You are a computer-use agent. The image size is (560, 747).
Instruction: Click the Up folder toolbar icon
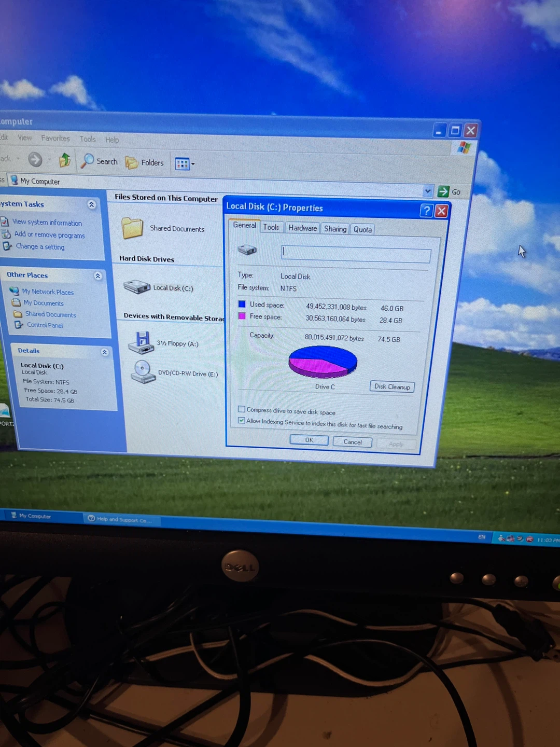(x=64, y=160)
